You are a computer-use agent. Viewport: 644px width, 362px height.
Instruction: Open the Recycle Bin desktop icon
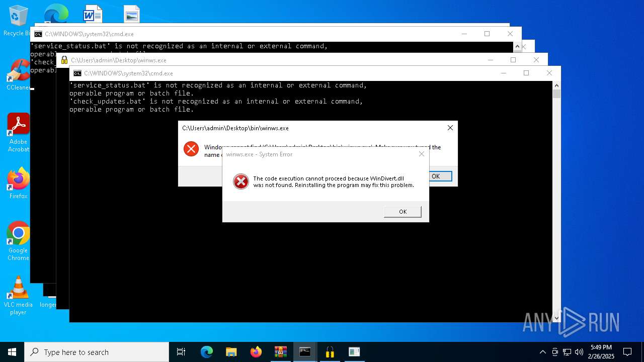[x=17, y=21]
